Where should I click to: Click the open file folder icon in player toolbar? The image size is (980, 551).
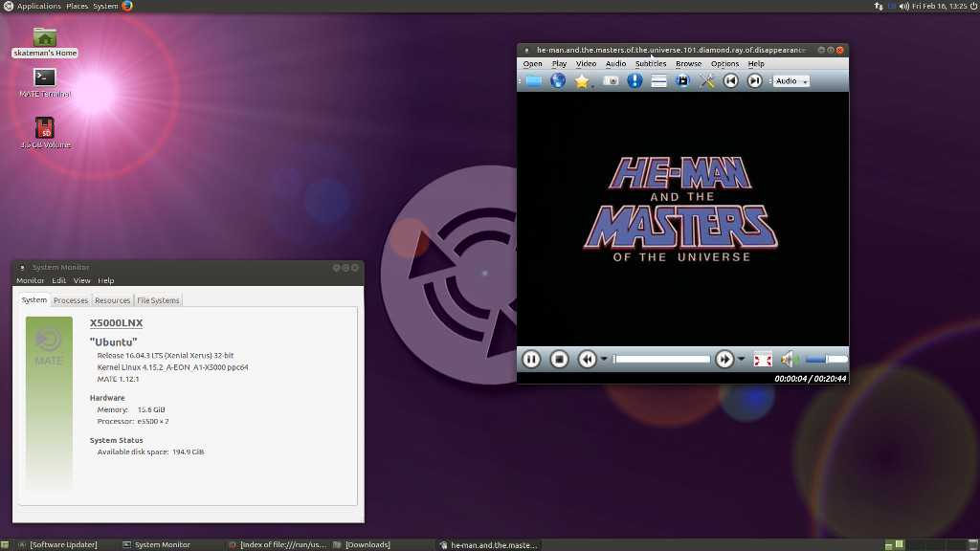[534, 80]
